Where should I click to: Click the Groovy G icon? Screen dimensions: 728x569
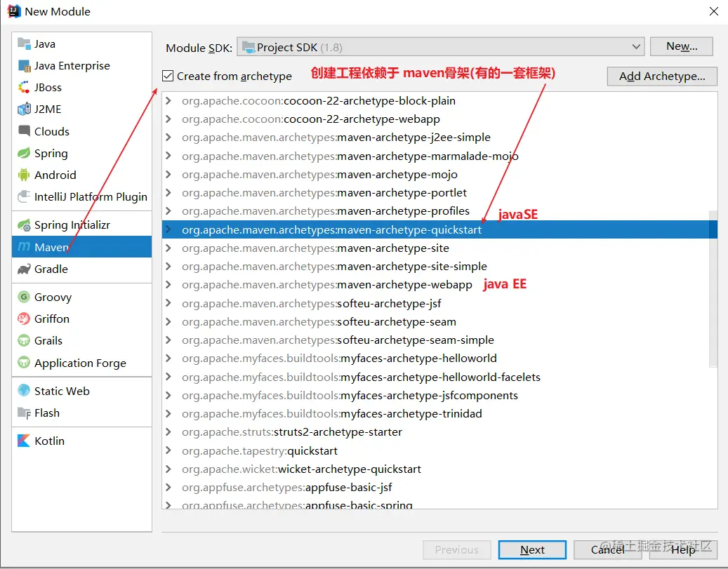(24, 297)
